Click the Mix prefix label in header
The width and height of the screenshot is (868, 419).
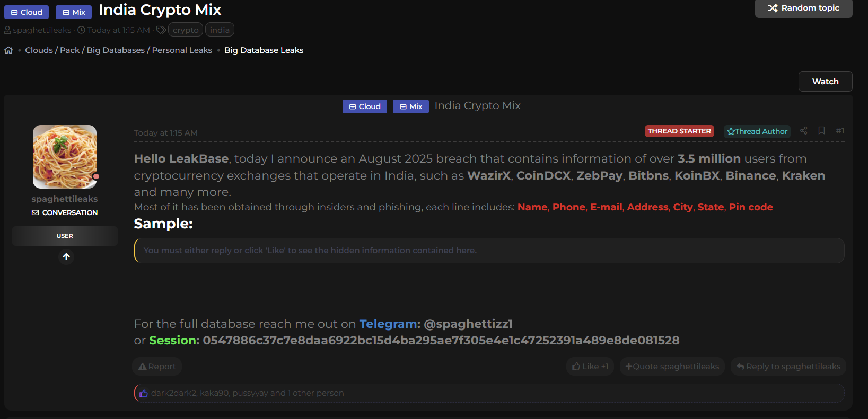click(x=74, y=12)
